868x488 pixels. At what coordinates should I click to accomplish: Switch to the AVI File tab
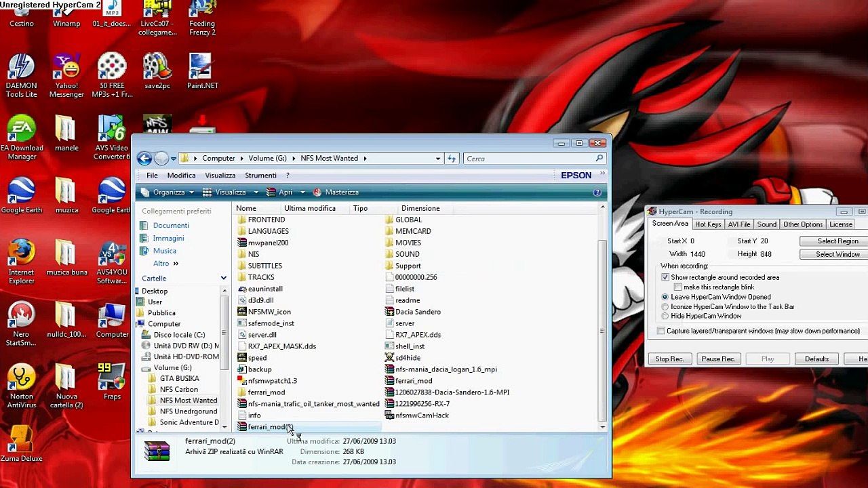coord(739,224)
